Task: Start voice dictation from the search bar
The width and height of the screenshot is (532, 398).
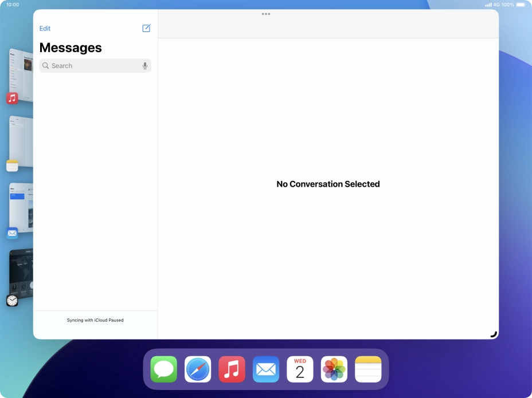Action: pos(144,65)
